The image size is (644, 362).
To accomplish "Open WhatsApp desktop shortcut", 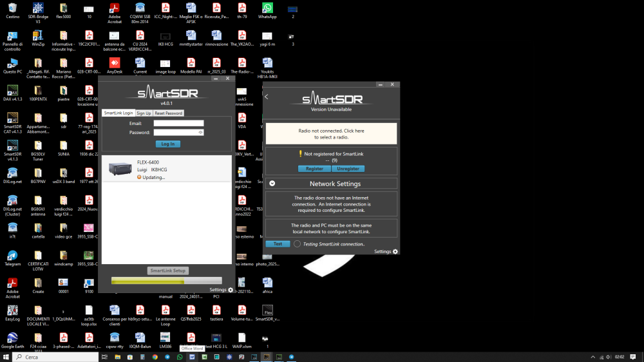I will (267, 11).
